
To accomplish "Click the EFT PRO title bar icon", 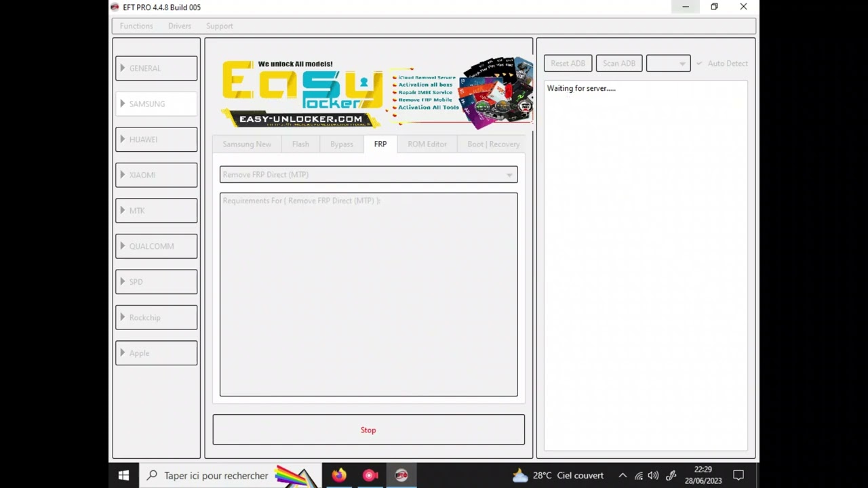I will click(x=115, y=7).
